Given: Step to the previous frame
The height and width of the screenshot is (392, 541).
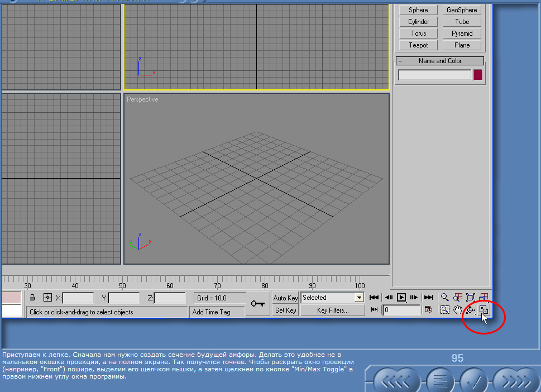Looking at the screenshot, I should tap(389, 297).
